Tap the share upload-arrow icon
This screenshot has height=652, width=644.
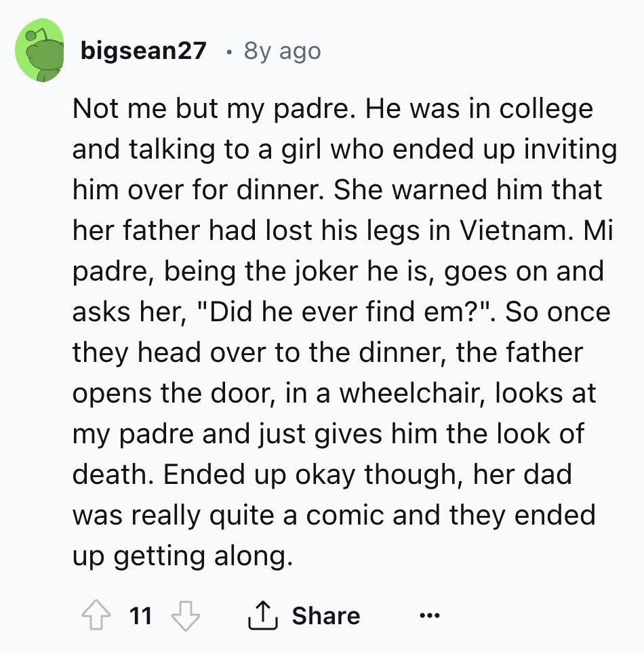pyautogui.click(x=263, y=615)
